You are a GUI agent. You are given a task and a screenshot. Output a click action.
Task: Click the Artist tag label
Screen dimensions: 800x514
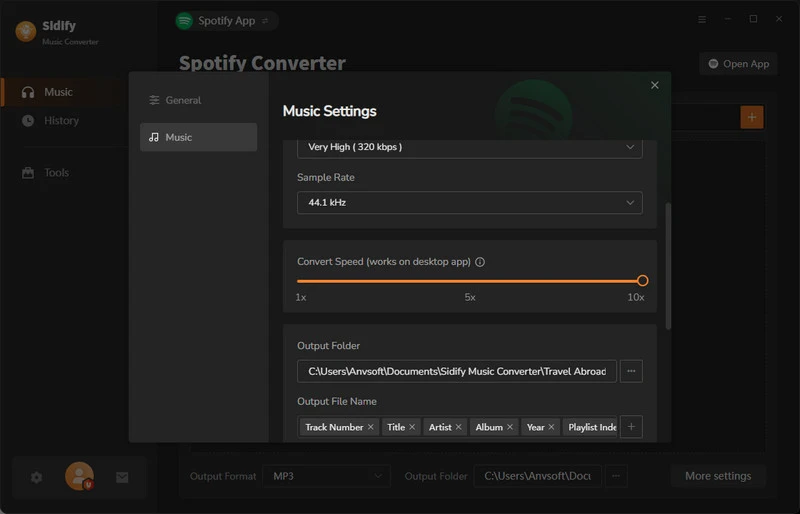[440, 427]
